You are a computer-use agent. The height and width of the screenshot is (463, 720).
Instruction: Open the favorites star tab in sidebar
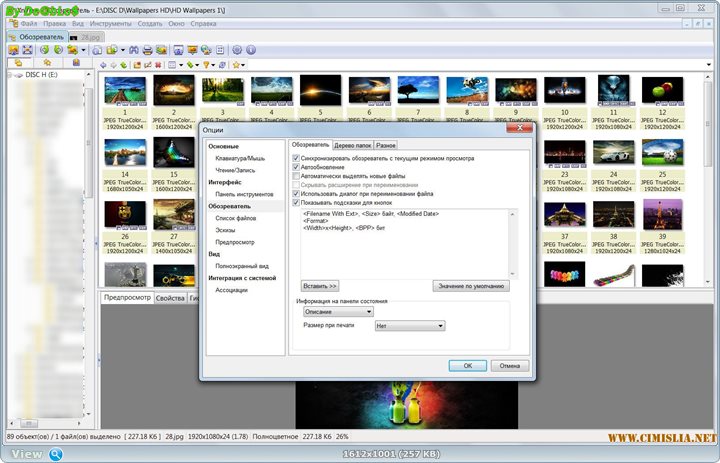click(47, 64)
